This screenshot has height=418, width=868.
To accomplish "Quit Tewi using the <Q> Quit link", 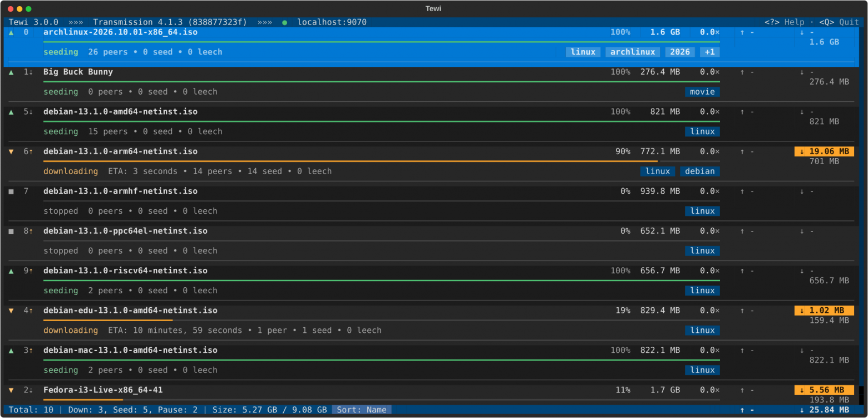I will pos(839,22).
